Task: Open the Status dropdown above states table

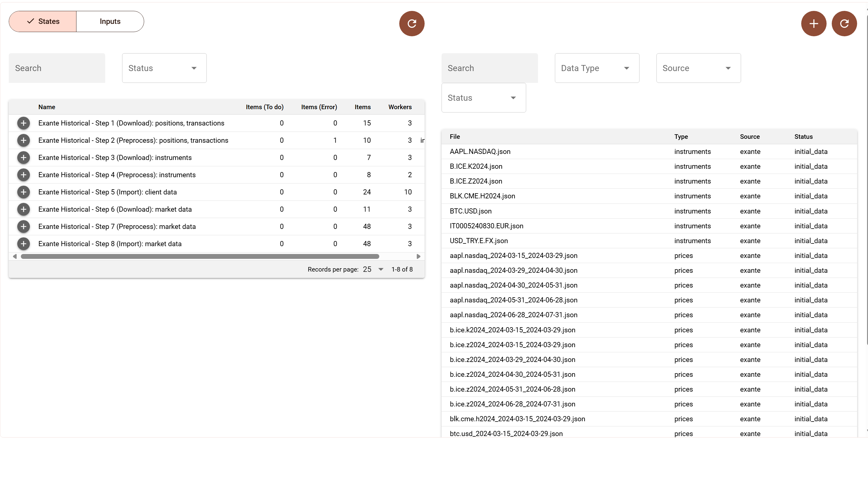Action: click(164, 68)
